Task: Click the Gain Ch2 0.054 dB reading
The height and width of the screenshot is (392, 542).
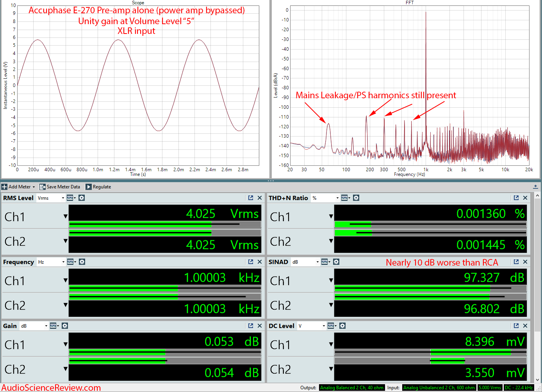Action: (232, 373)
